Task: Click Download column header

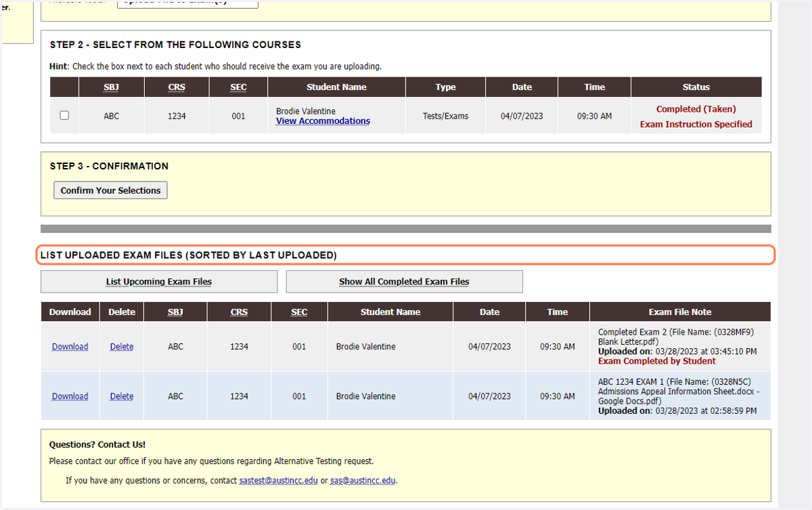Action: (70, 312)
